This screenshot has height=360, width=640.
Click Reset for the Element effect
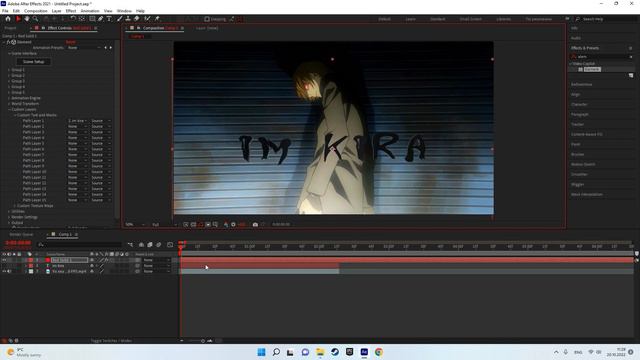[71, 42]
